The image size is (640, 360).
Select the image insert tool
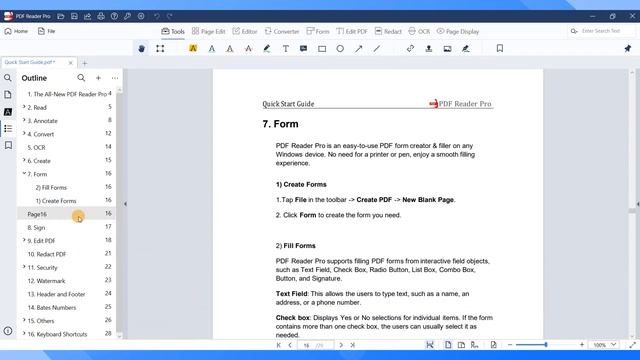(447, 49)
